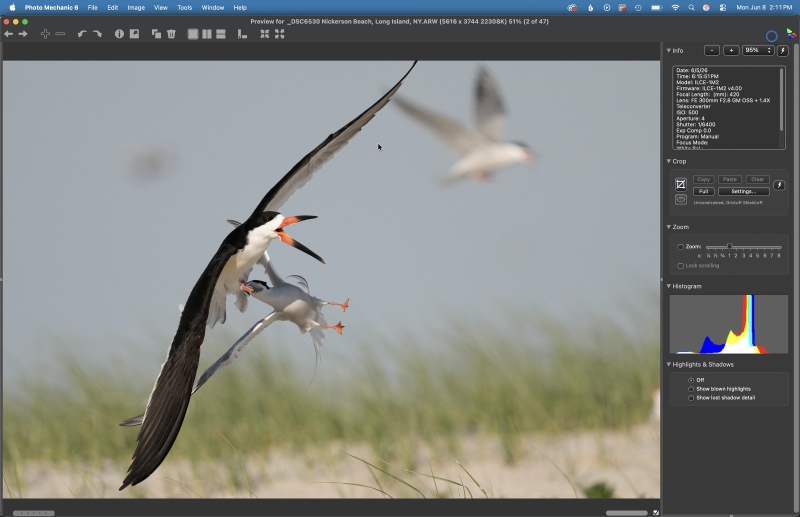Click the horizontal scrollbar at bottom left
This screenshot has width=800, height=517.
pos(34,513)
